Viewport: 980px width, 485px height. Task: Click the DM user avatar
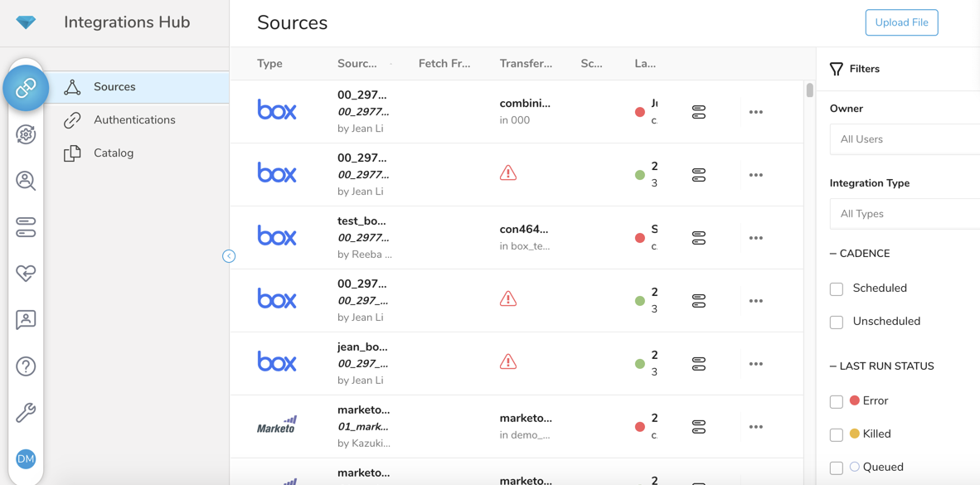pos(26,458)
